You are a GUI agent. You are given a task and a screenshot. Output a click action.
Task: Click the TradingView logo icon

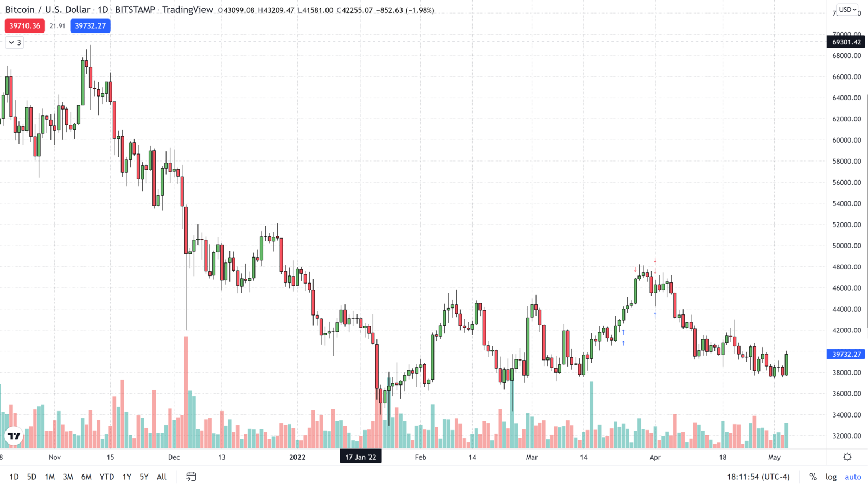coord(14,435)
